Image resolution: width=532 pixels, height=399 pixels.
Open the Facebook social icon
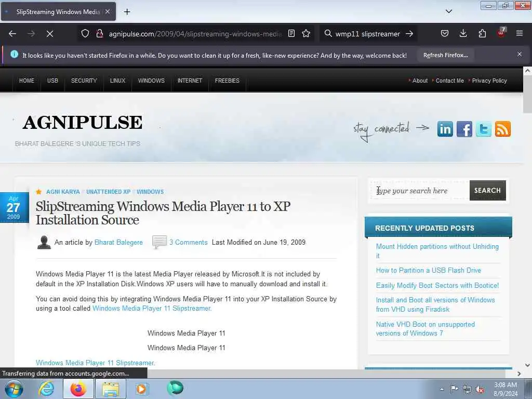(x=464, y=129)
